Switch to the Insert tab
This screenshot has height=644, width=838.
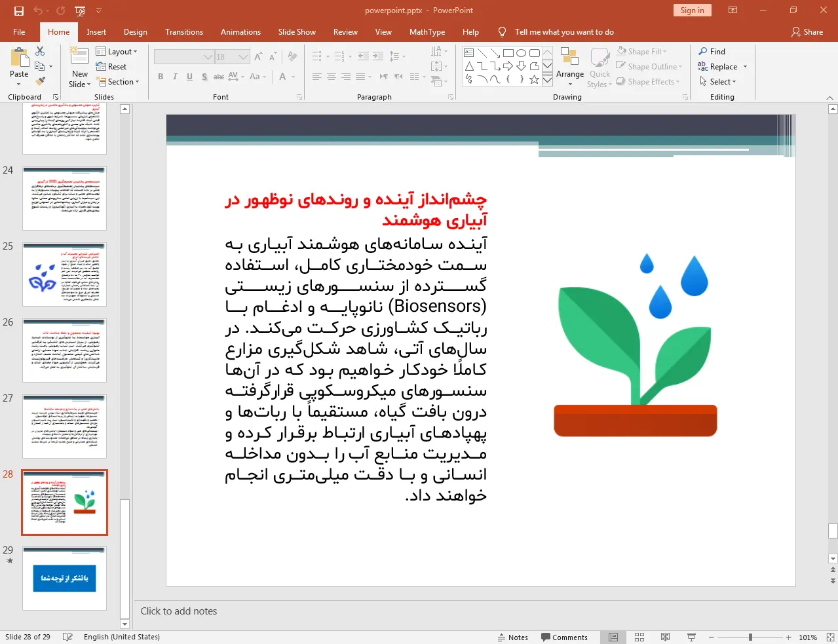(x=96, y=32)
